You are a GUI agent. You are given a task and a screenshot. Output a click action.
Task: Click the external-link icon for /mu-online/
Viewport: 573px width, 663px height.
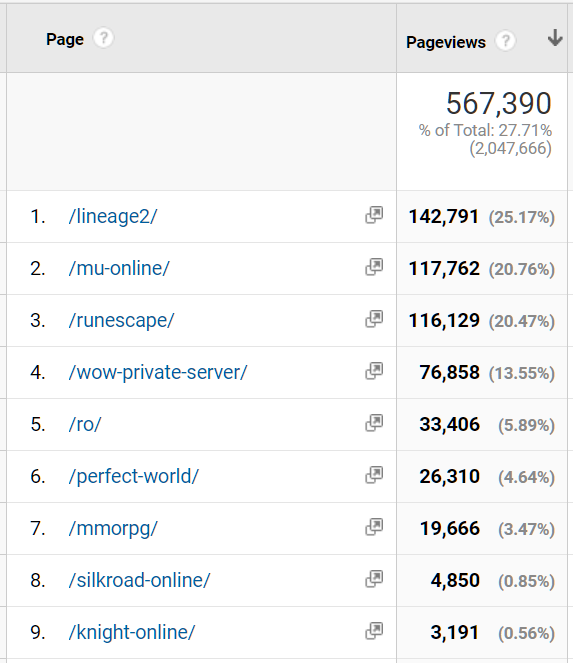coord(374,267)
